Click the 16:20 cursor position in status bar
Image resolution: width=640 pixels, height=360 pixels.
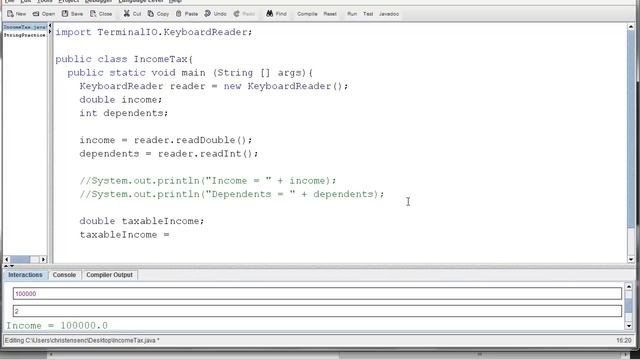pos(624,340)
